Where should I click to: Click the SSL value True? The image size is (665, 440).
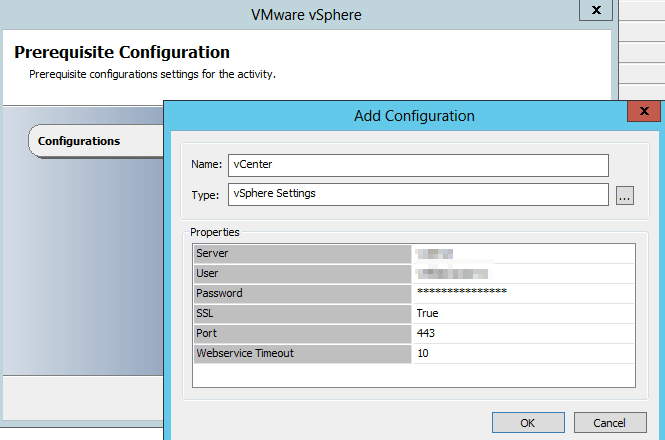pos(523,313)
